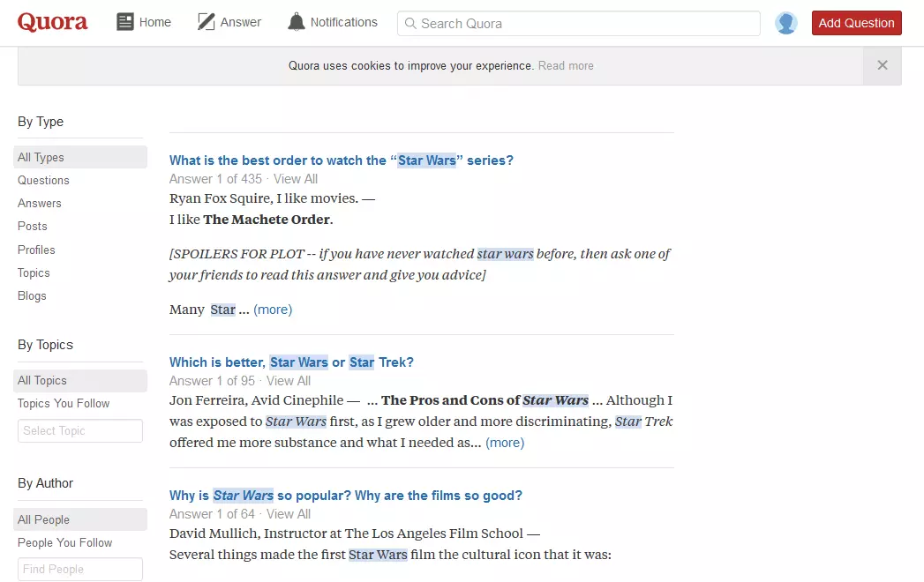This screenshot has width=924, height=582.
Task: Select the All Topics filter
Action: (80, 381)
